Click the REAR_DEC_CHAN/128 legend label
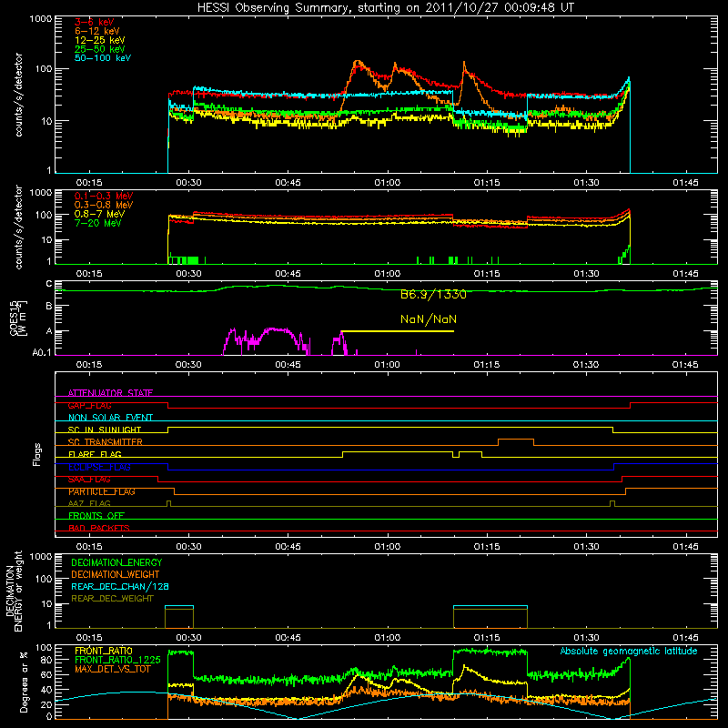 (x=120, y=586)
